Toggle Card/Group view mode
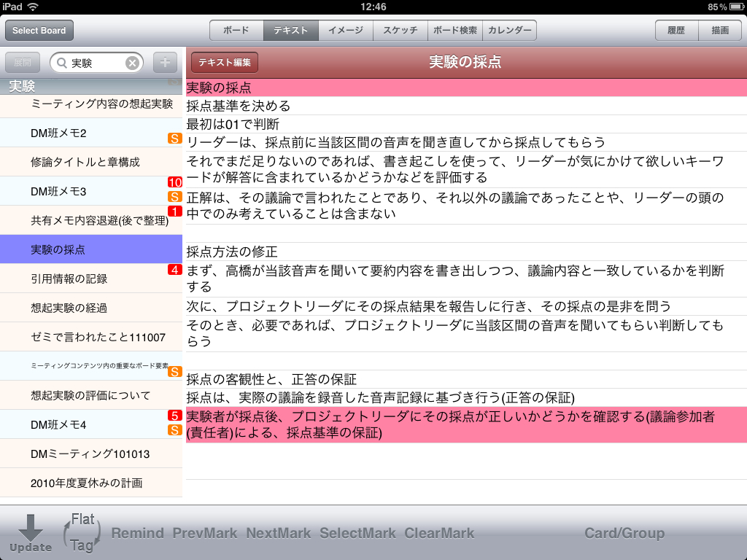This screenshot has width=747, height=560. pos(624,533)
